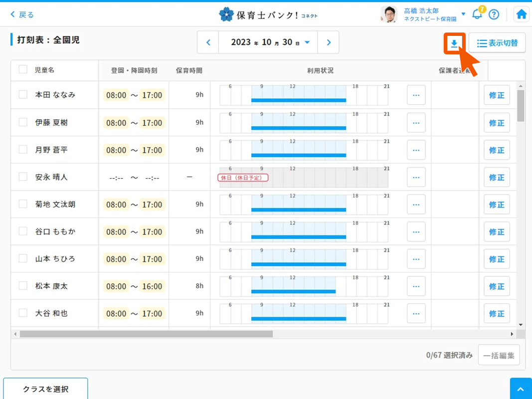Open the three-dot menu for 本田 ななみ
Viewport: 532px width, 399px height.
[416, 95]
